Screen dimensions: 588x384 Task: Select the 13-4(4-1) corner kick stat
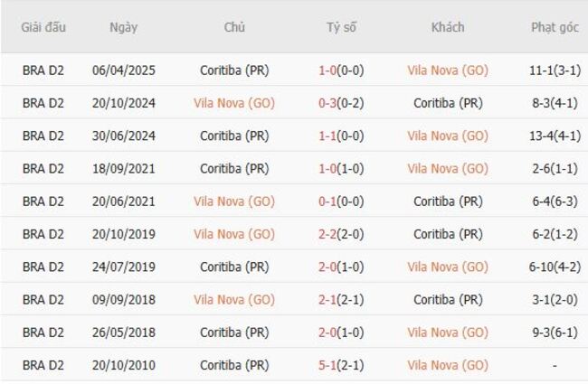(x=555, y=136)
